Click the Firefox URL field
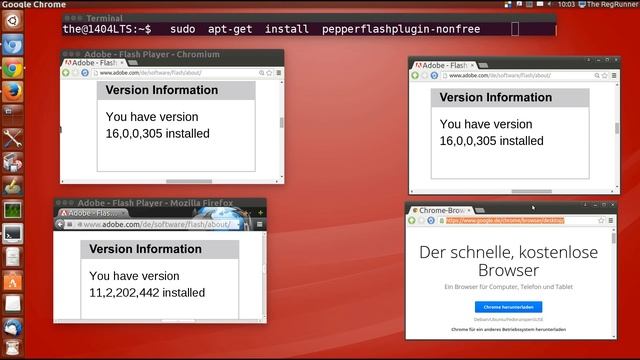This screenshot has height=360, width=640. click(157, 224)
